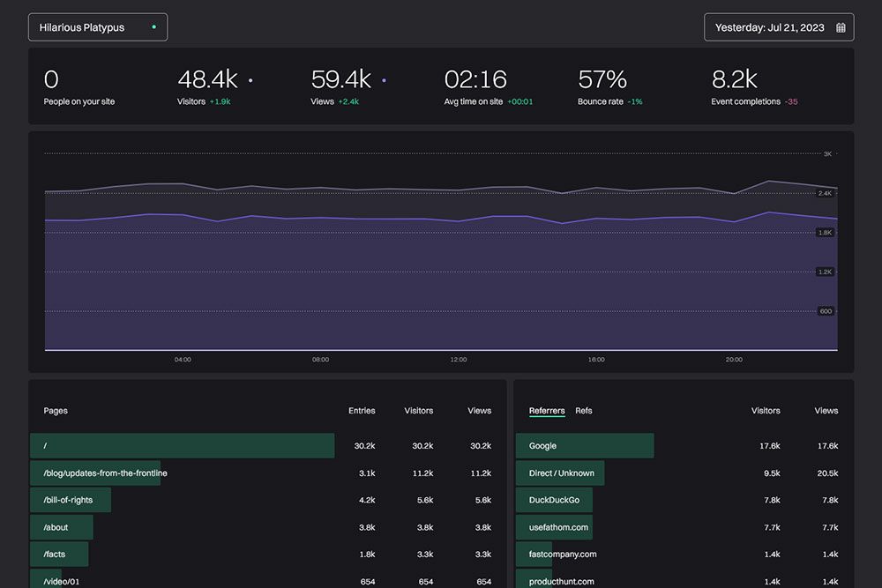This screenshot has height=588, width=882.
Task: Switch to the Refs tab
Action: [584, 411]
